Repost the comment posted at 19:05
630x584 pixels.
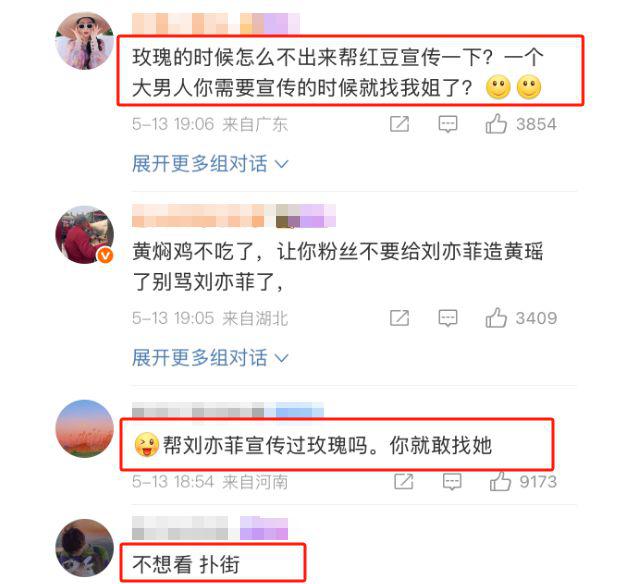[399, 319]
